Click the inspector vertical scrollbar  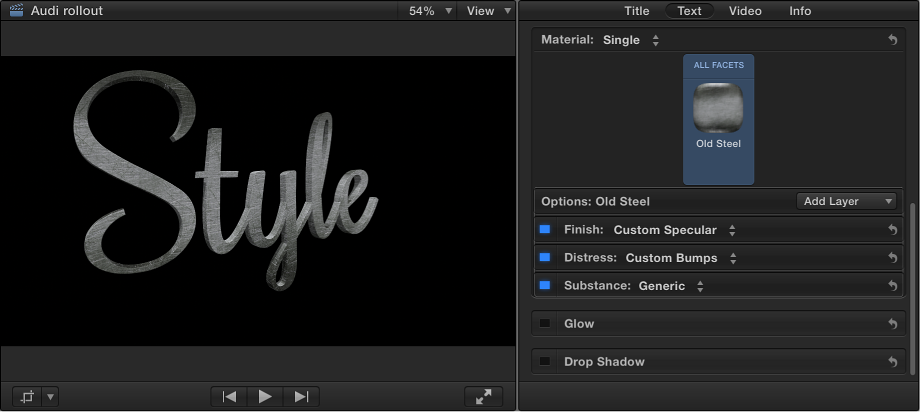[x=911, y=289]
